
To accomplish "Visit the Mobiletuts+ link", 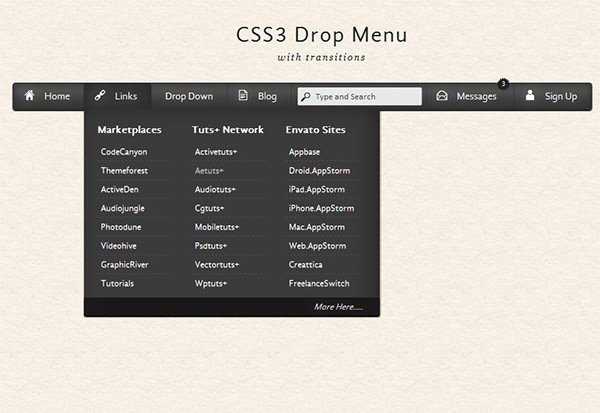I will (x=217, y=227).
